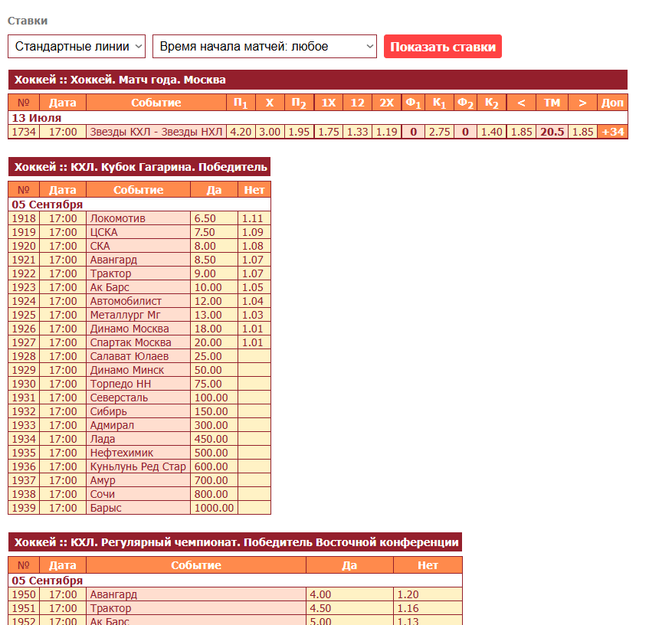Pick the 25.00 odds for Салават Юлаев
This screenshot has height=625, width=672.
214,356
